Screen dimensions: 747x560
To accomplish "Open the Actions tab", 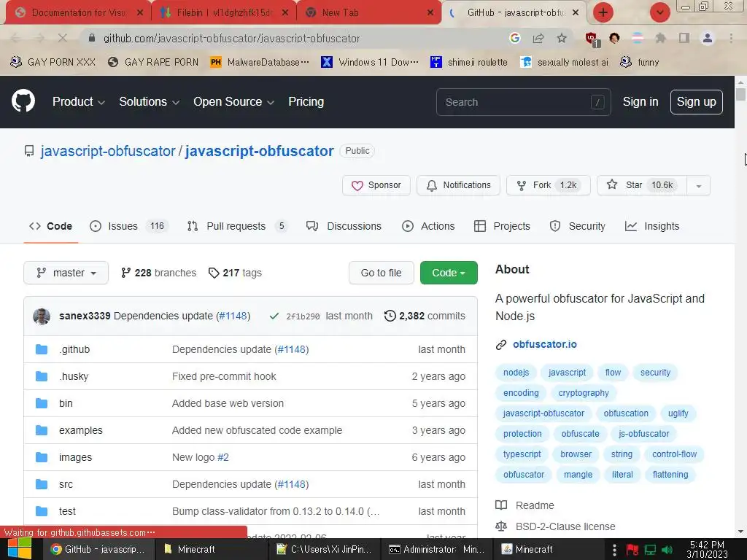I will (428, 226).
